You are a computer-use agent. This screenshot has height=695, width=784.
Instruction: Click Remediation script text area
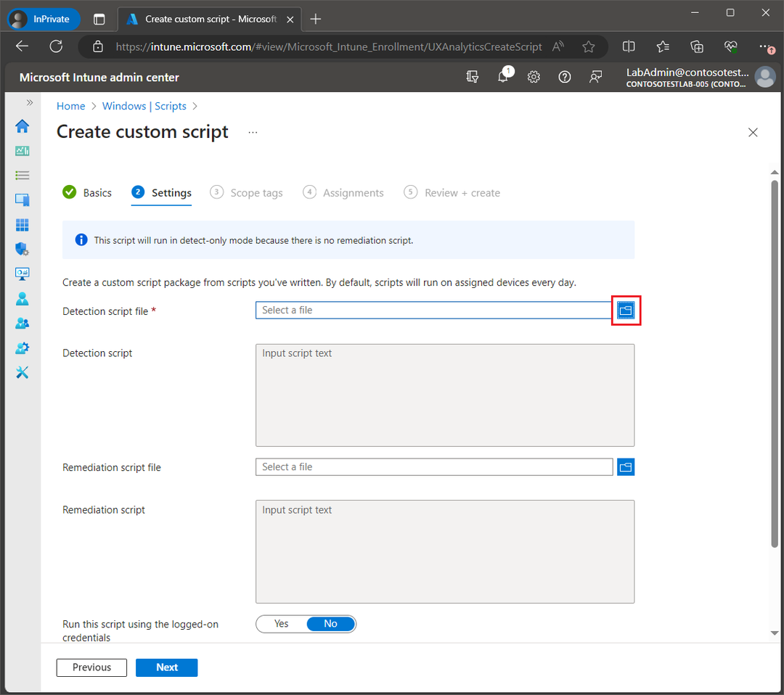pyautogui.click(x=445, y=551)
